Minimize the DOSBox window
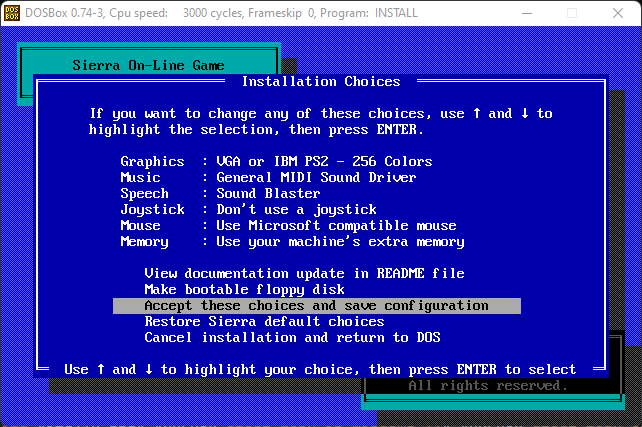The height and width of the screenshot is (427, 642). tap(527, 13)
